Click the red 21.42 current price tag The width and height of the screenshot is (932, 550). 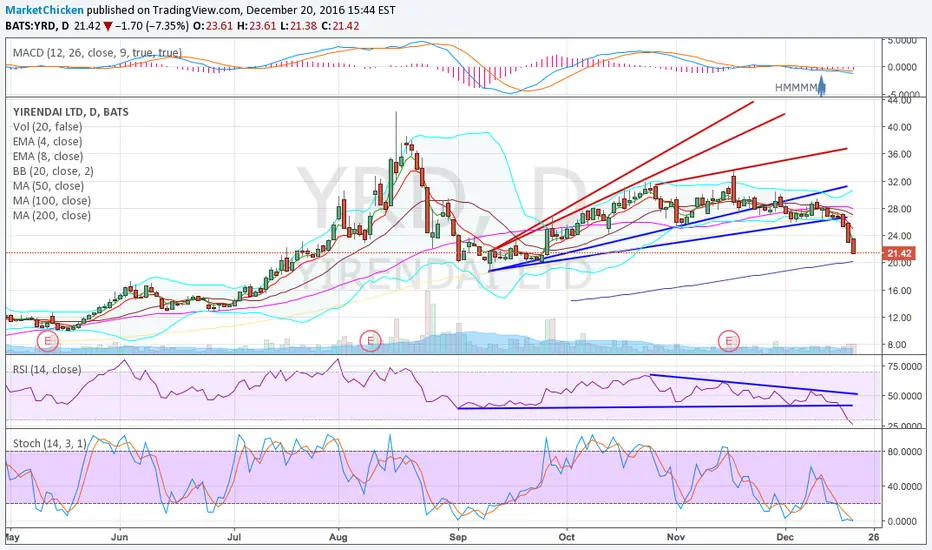pos(899,253)
